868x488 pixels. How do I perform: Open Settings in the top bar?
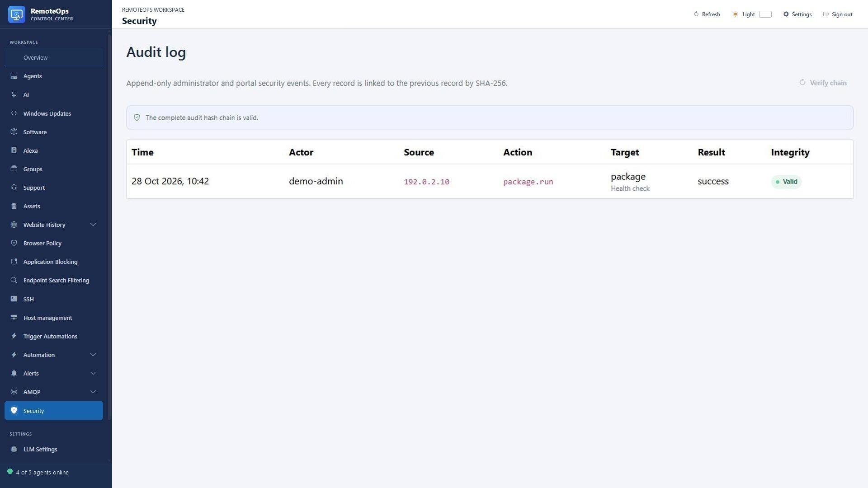point(797,14)
